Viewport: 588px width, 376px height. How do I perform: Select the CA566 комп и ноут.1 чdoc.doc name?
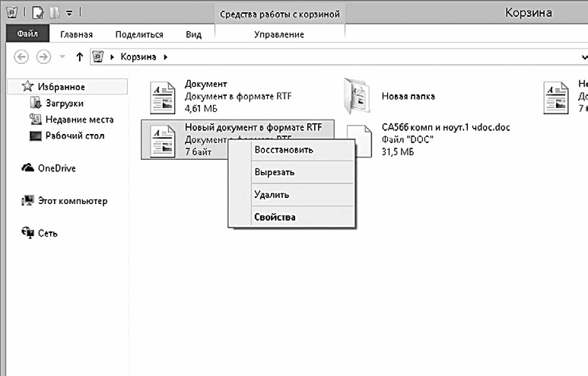(446, 127)
